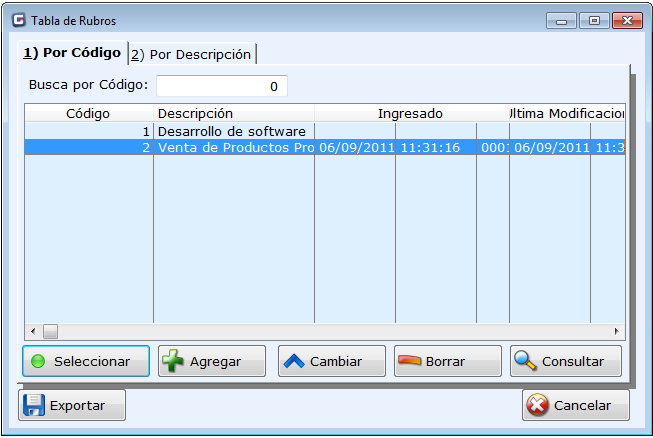Click the blue arrow icon on Cambiar
Image resolution: width=653 pixels, height=438 pixels.
tap(294, 361)
